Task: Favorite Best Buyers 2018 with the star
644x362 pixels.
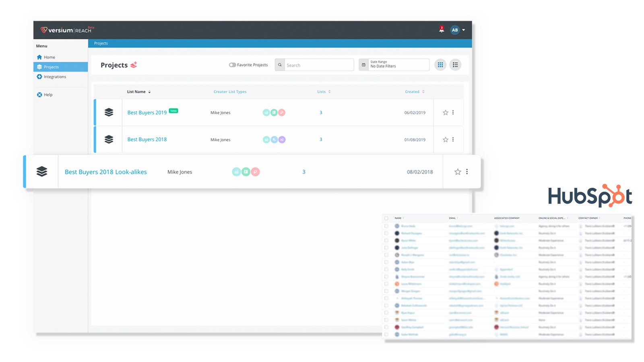Action: coord(446,140)
